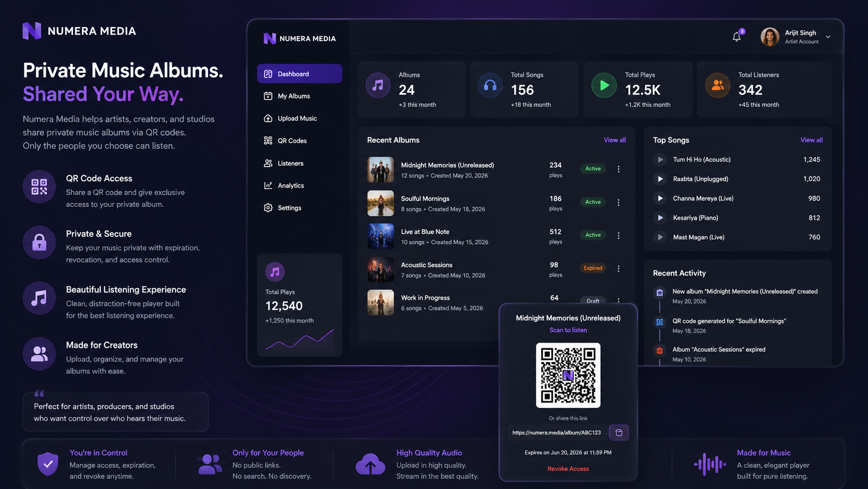Click Scan to listen text
This screenshot has height=489, width=868.
568,330
